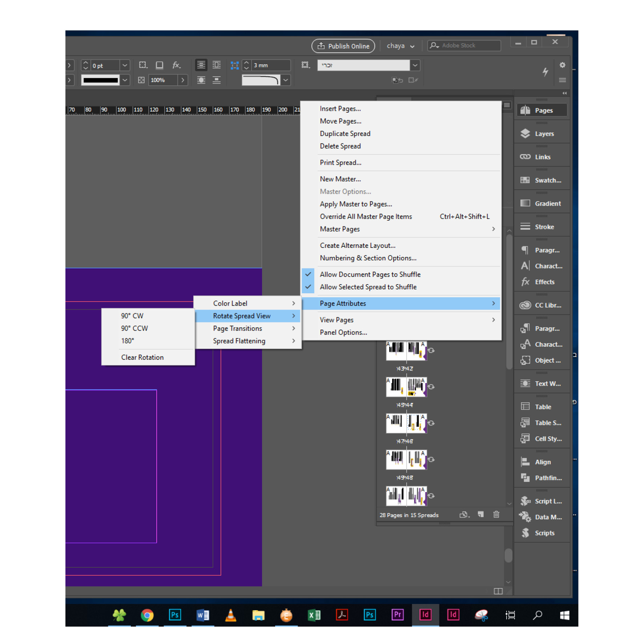
Task: Click the drop shadow icon in control bar
Action: pyautogui.click(x=160, y=65)
